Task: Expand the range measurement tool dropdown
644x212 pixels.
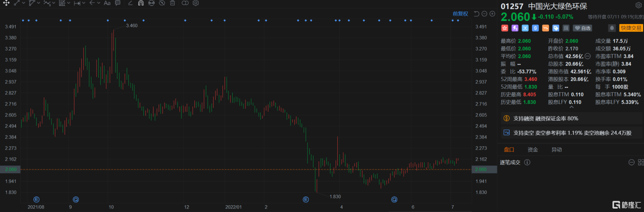Action: [69, 3]
